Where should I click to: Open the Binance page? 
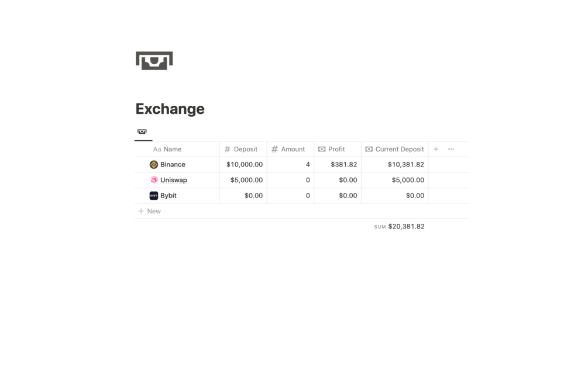pyautogui.click(x=173, y=164)
